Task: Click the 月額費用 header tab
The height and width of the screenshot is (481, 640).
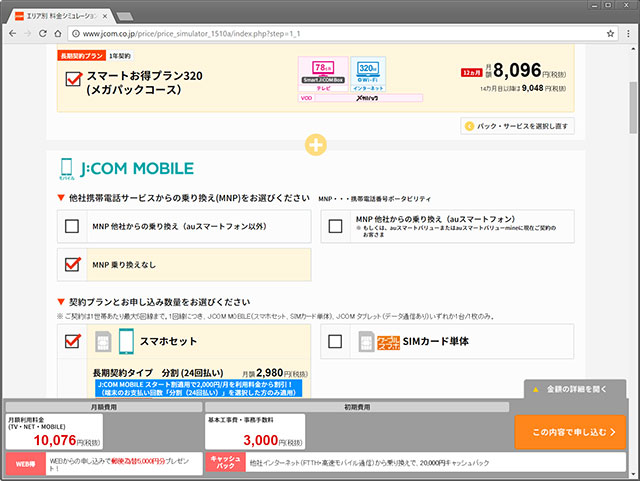Action: pyautogui.click(x=104, y=407)
